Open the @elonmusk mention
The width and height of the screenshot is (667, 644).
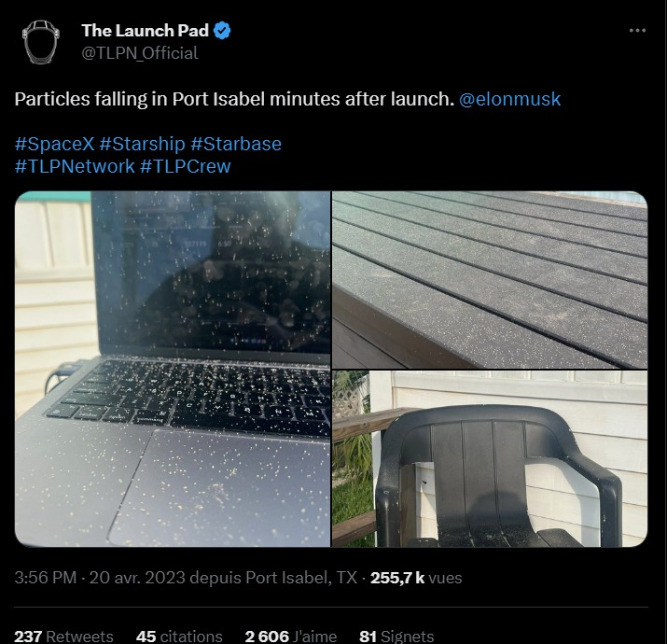click(x=509, y=99)
